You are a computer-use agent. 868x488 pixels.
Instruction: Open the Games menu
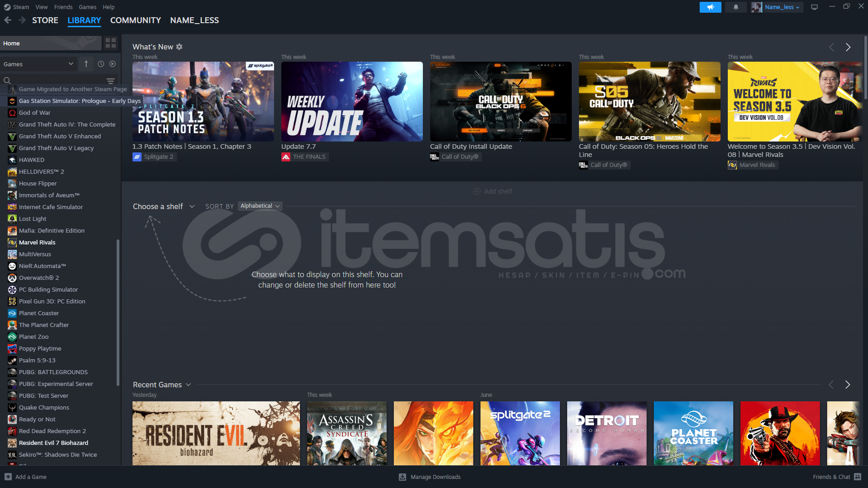(x=88, y=7)
